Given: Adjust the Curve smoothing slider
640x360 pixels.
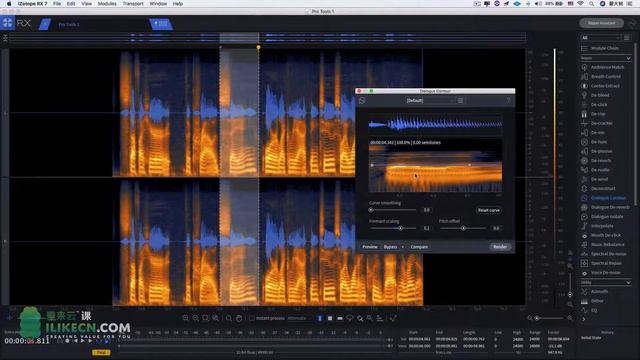Looking at the screenshot, I should pos(393,210).
